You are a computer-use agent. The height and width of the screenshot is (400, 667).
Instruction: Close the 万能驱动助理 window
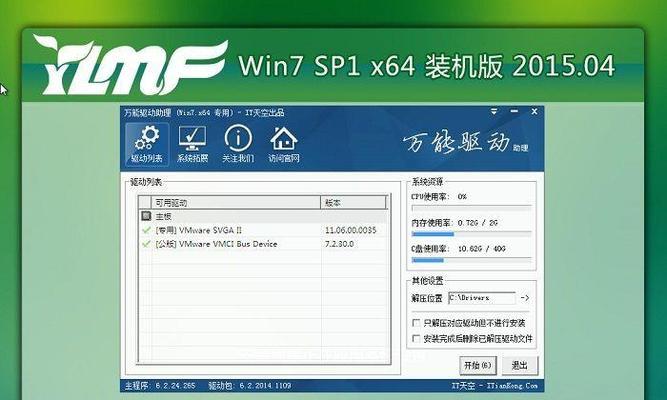tap(534, 111)
